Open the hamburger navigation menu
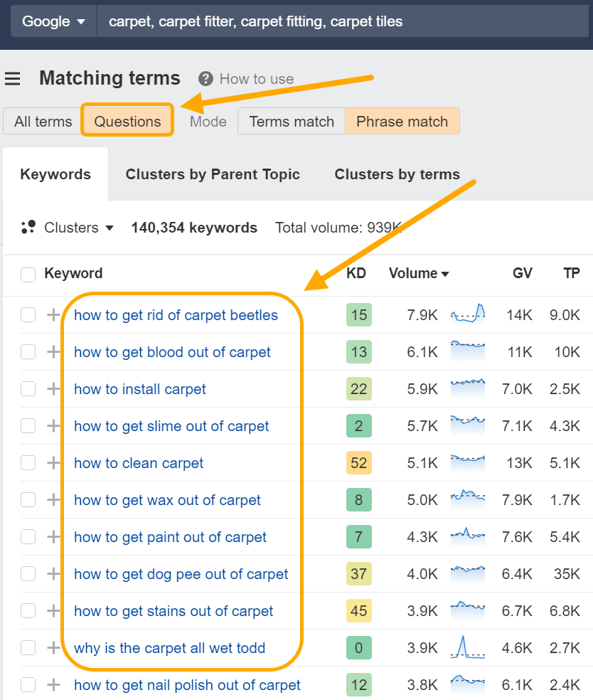Image resolution: width=593 pixels, height=700 pixels. coord(13,78)
